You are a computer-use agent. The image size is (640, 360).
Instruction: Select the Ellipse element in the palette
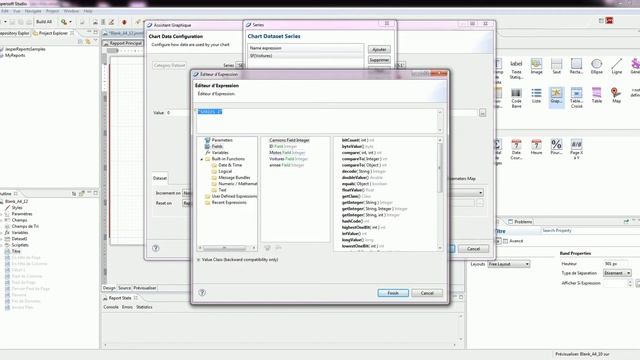(596, 66)
